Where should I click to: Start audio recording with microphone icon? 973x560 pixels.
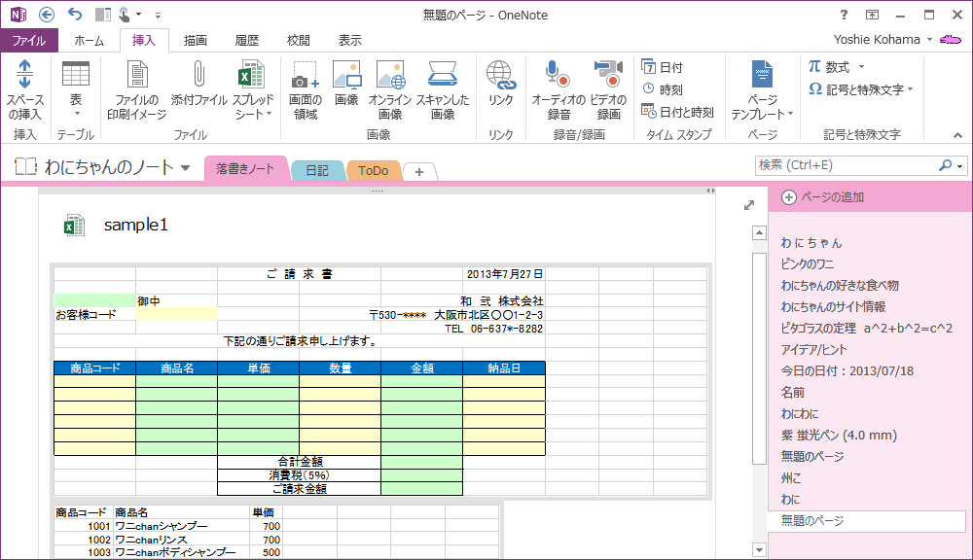(558, 74)
